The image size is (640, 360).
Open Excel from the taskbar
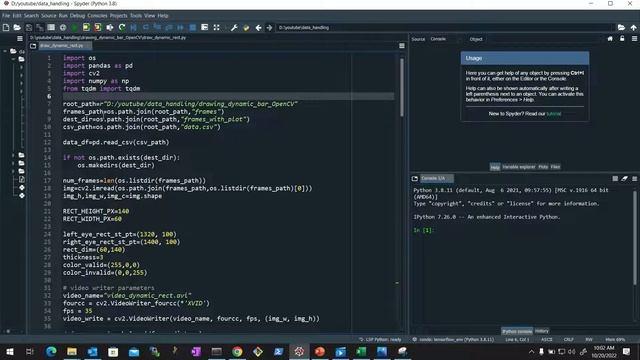coord(361,351)
